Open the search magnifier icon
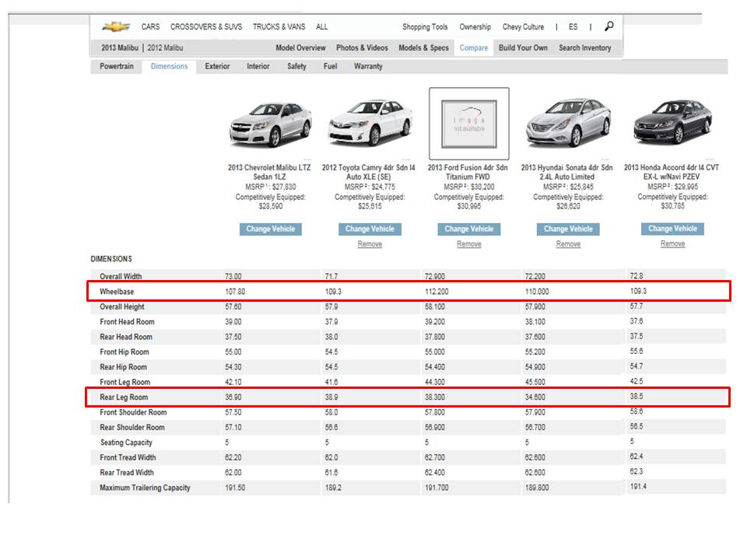This screenshot has height=560, width=747. [x=608, y=26]
